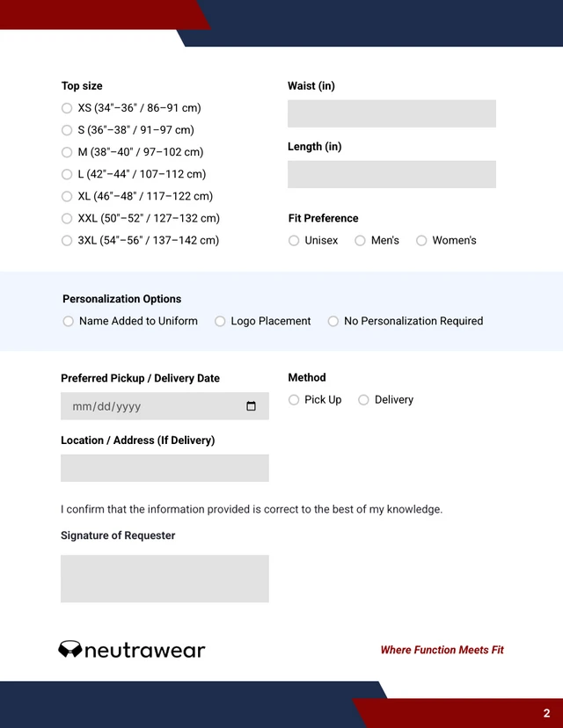Choose No Personalization Required
Image resolution: width=563 pixels, height=728 pixels.
pyautogui.click(x=333, y=321)
